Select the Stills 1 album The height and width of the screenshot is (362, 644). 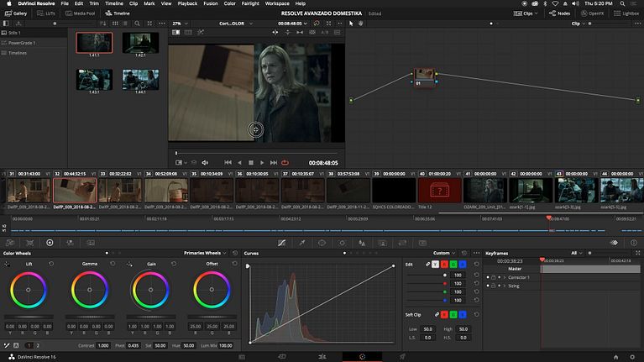[x=34, y=33]
